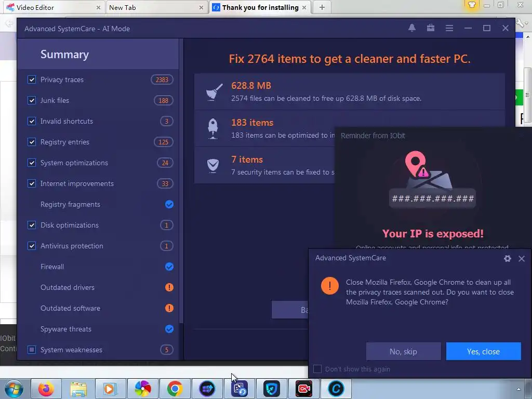
Task: Launch Google Chrome from taskbar
Action: tap(175, 389)
